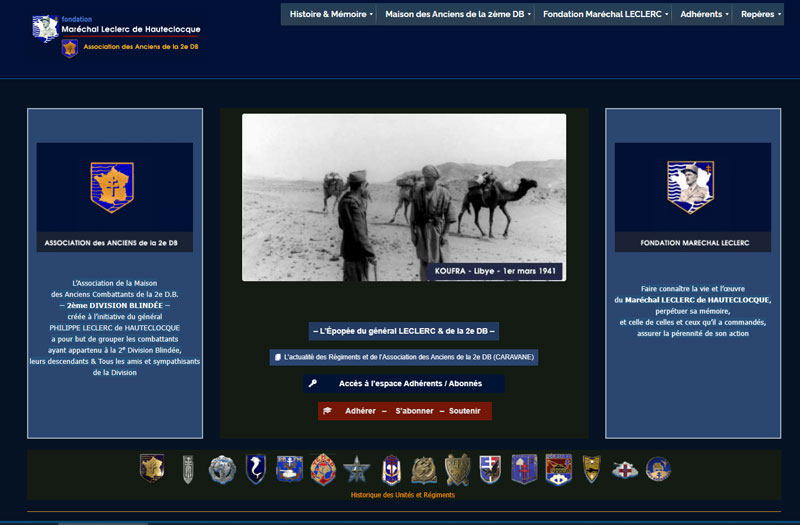Viewport: 800px width, 525px height.
Task: Open the Repères dropdown menu
Action: point(760,14)
